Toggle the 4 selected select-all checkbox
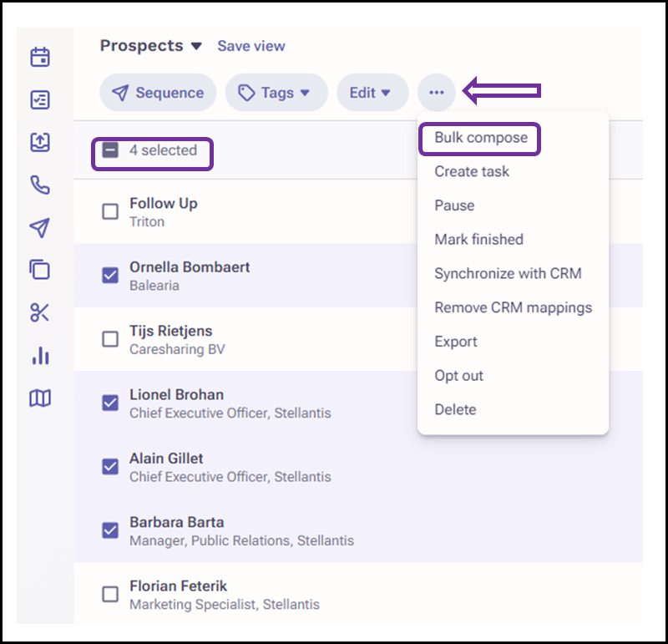The height and width of the screenshot is (644, 668). (110, 150)
